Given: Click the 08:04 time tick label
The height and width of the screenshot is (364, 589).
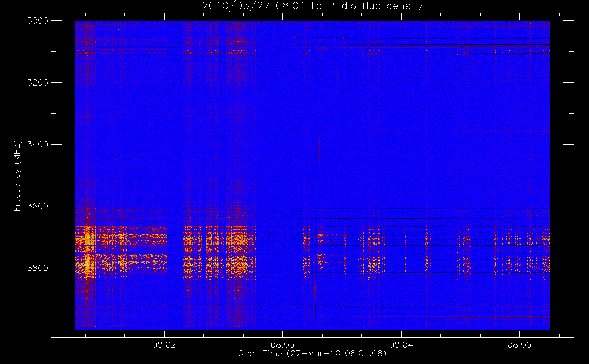Looking at the screenshot, I should 401,345.
